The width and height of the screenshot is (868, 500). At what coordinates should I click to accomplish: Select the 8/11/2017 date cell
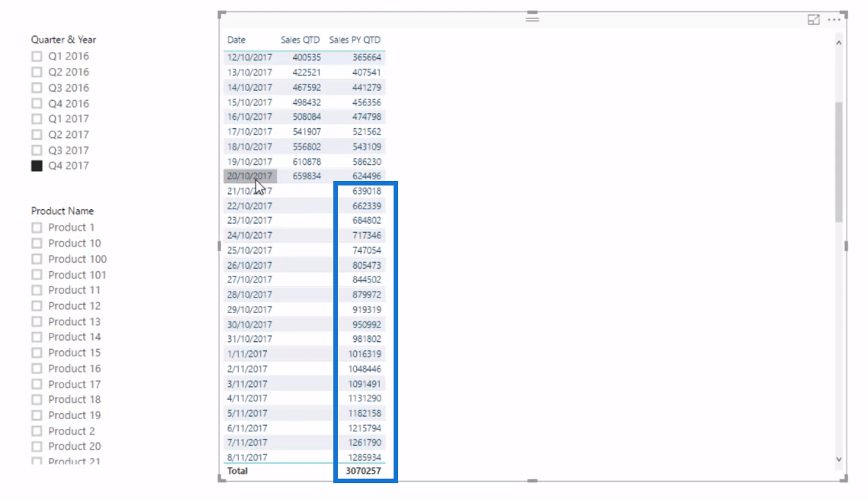tap(247, 457)
